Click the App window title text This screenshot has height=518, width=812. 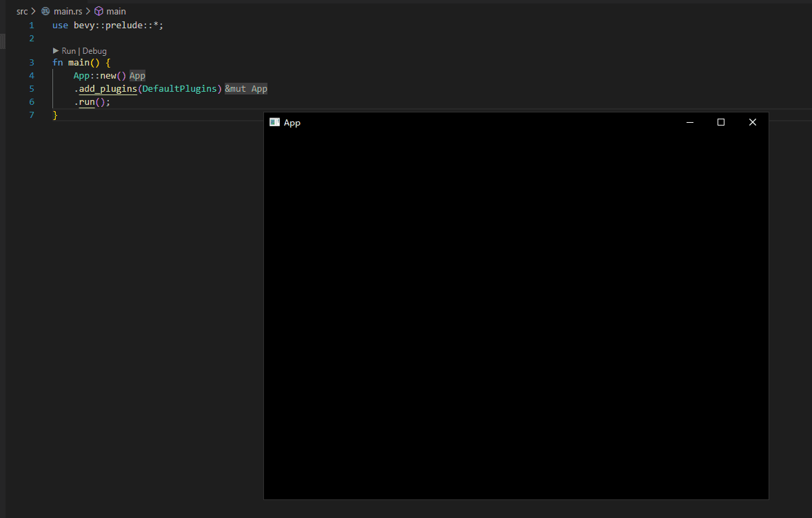[292, 123]
